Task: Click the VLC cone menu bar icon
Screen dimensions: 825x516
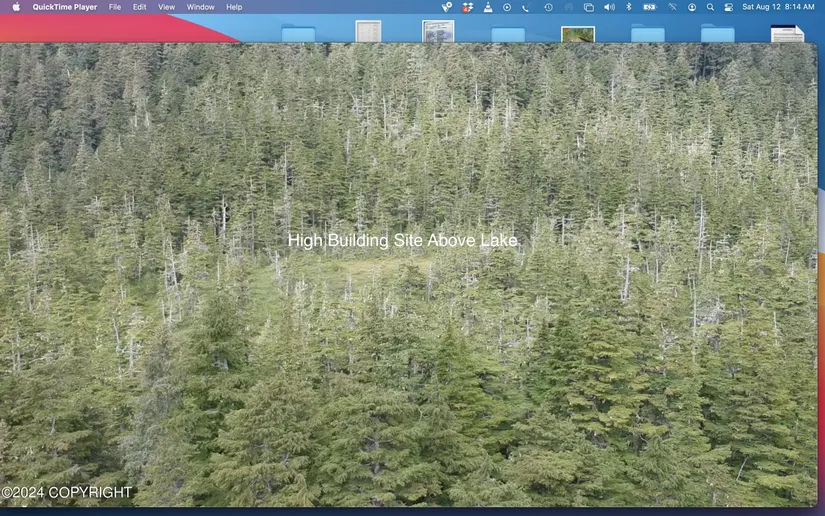Action: tap(487, 7)
